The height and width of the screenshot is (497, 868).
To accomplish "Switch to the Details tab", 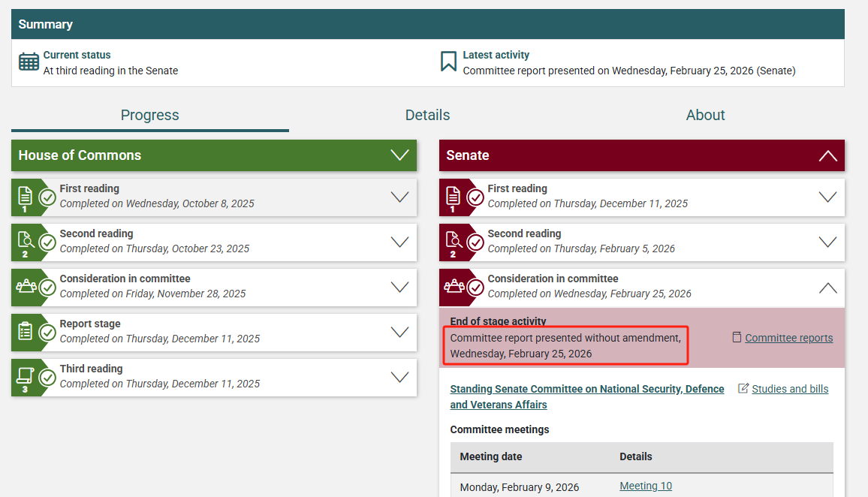I will tap(427, 115).
